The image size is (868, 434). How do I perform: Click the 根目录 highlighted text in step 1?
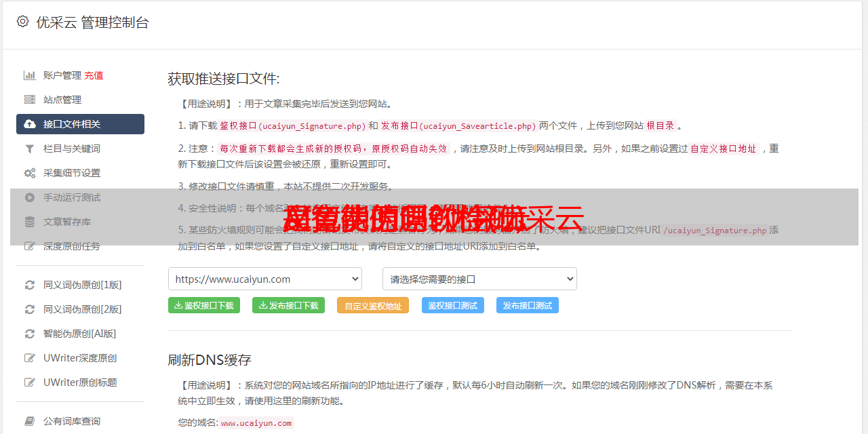click(660, 125)
